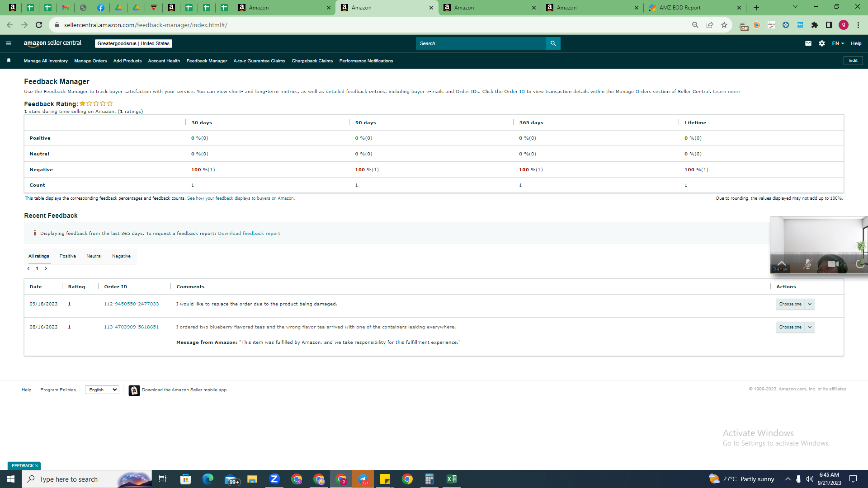This screenshot has height=488, width=868.
Task: Open Choose one dropdown for 08/16/2023 feedback
Action: point(795,327)
